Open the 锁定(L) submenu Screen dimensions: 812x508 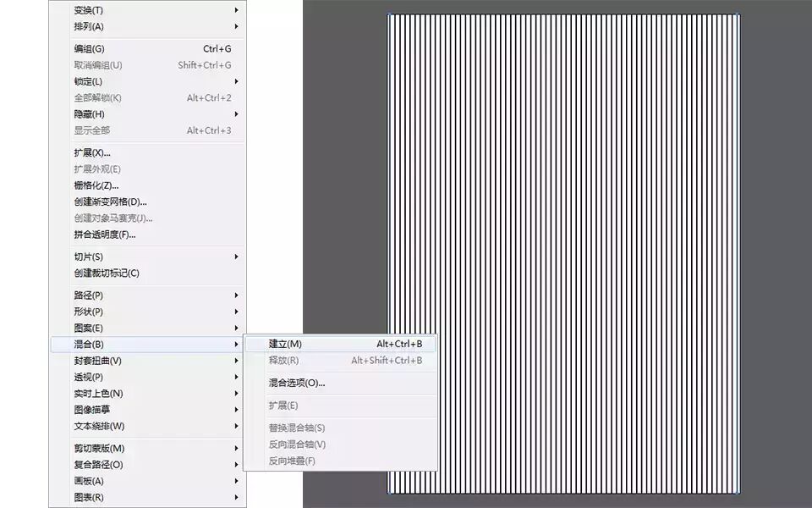147,81
